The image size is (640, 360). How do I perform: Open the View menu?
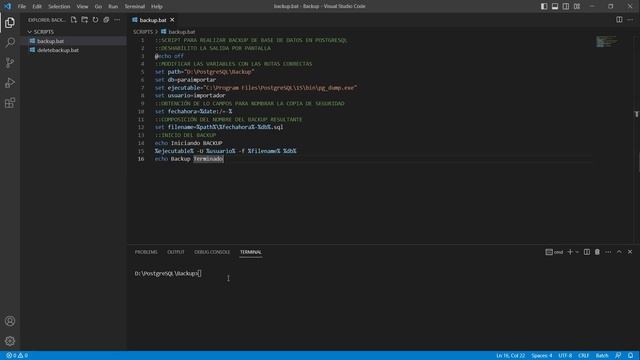pos(82,6)
